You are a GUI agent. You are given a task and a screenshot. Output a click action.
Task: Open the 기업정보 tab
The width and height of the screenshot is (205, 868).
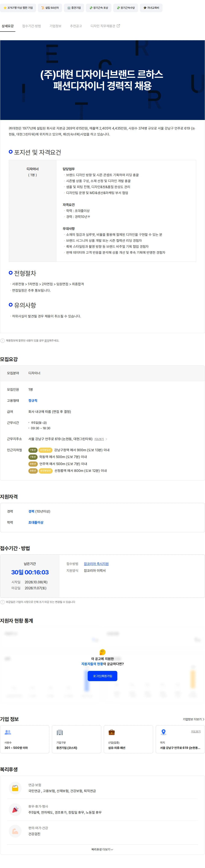(x=55, y=26)
